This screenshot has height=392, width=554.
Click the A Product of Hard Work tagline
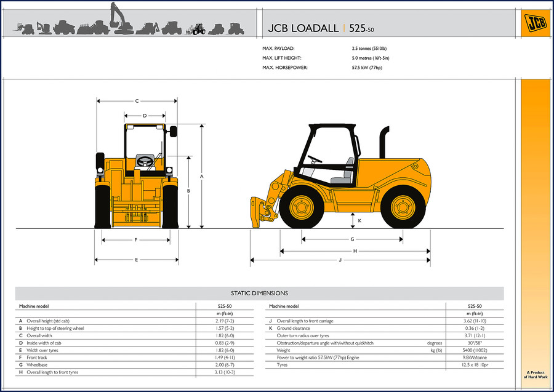[536, 375]
